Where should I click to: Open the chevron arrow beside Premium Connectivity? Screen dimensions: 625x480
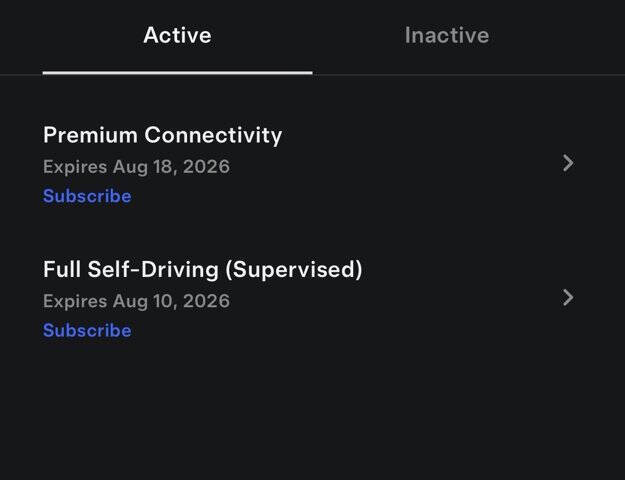(x=568, y=163)
